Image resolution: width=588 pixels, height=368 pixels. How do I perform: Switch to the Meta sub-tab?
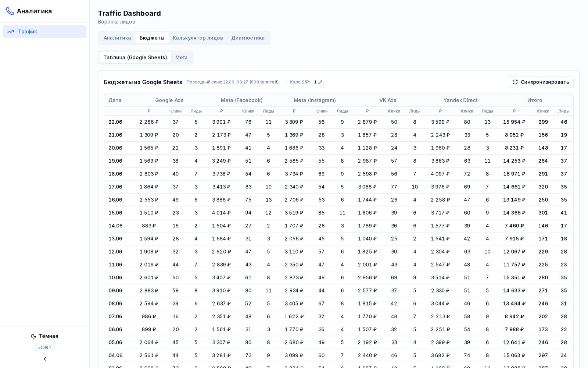(x=181, y=57)
